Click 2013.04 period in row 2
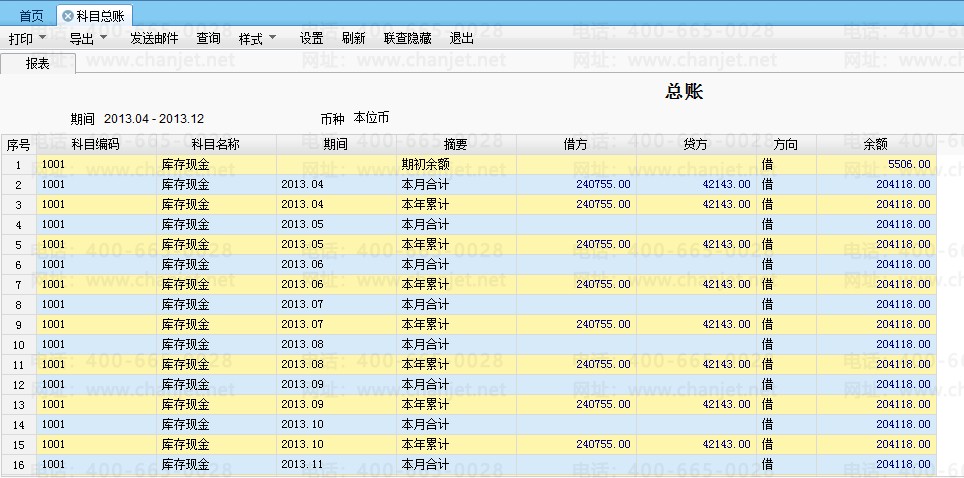This screenshot has width=964, height=478. tap(336, 185)
